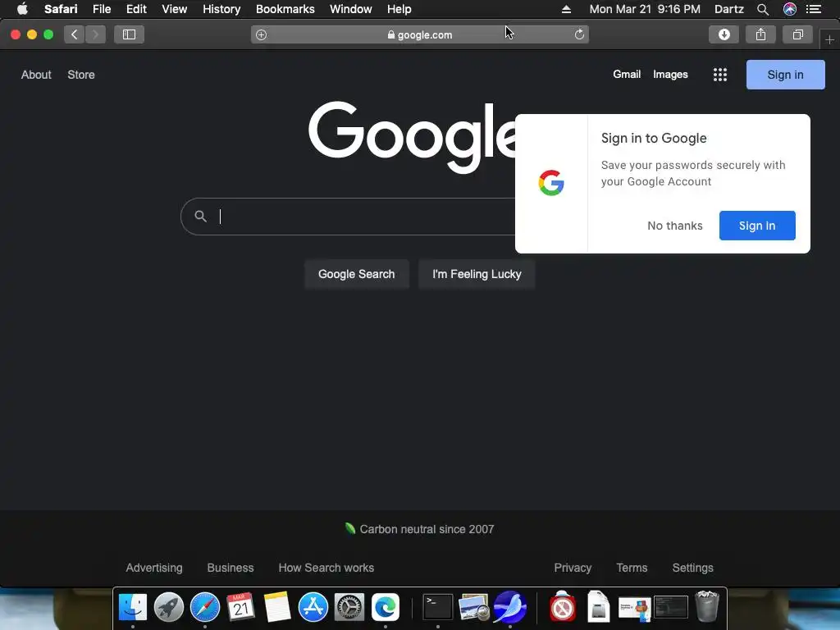The height and width of the screenshot is (630, 840).
Task: Open the Advertising footer link
Action: tap(153, 568)
